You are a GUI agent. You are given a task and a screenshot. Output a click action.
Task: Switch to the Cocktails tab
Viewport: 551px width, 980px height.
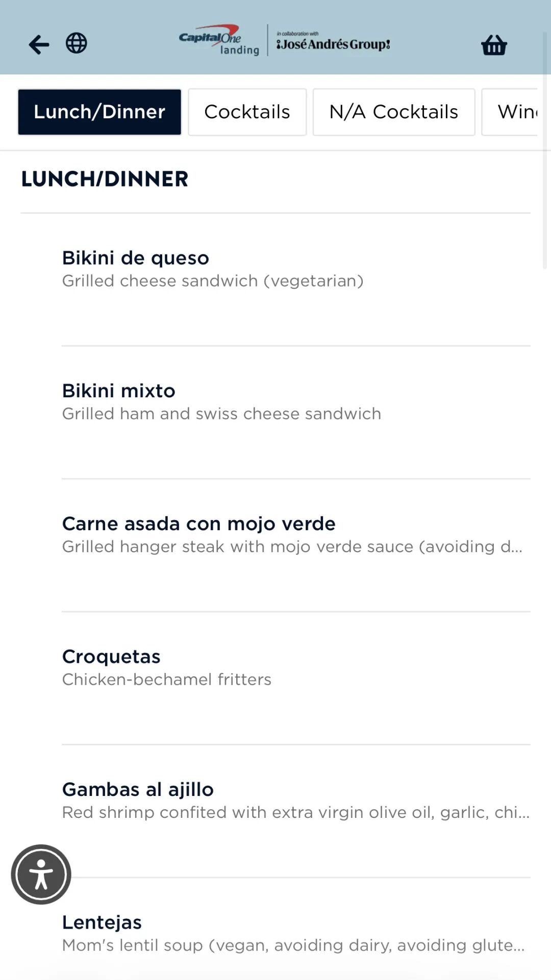(x=247, y=112)
